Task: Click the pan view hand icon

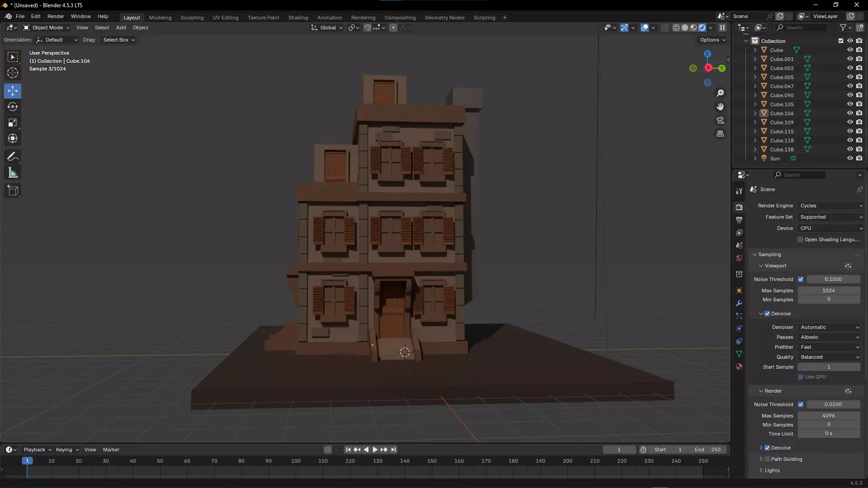Action: pos(720,107)
